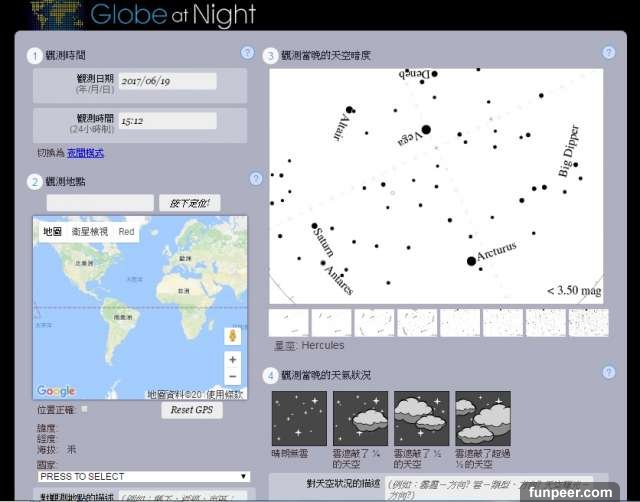This screenshot has width=640, height=502.
Task: Tick the location correct checkbox
Action: [84, 409]
